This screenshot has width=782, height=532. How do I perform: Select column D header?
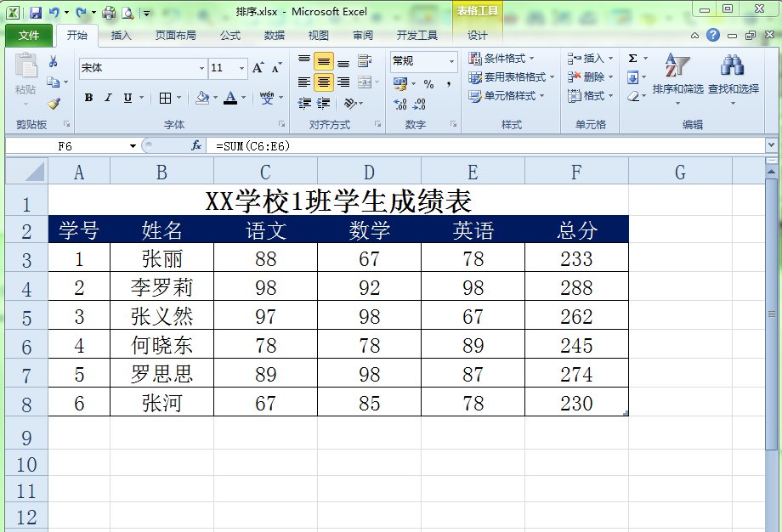click(x=369, y=172)
